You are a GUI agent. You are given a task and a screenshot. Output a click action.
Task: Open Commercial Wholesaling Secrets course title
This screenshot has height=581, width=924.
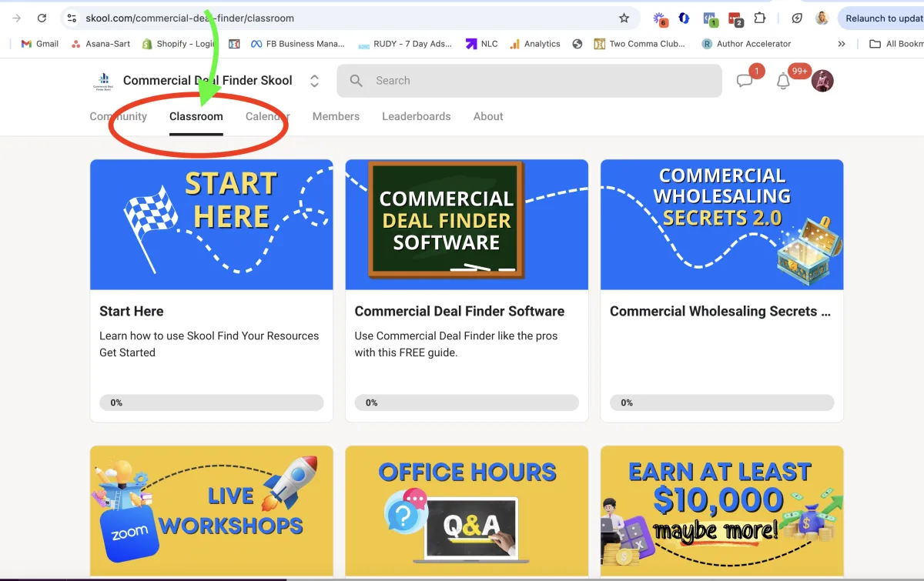tap(721, 311)
